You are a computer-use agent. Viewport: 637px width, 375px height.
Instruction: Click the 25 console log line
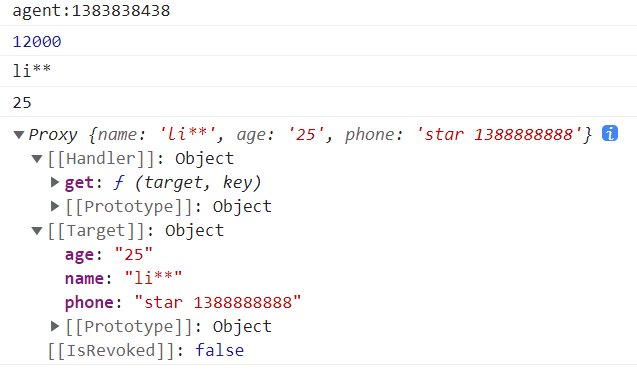[22, 102]
